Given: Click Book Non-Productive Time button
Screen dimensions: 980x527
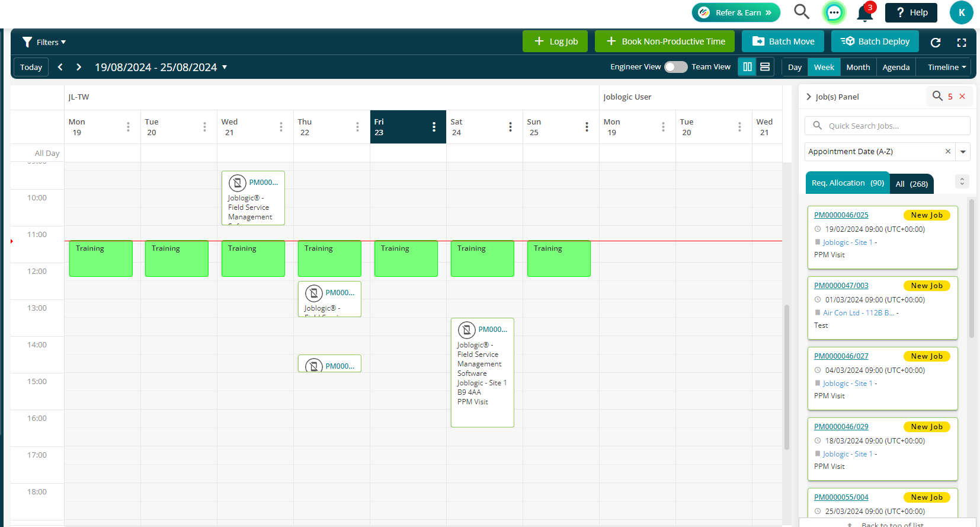Looking at the screenshot, I should [665, 41].
